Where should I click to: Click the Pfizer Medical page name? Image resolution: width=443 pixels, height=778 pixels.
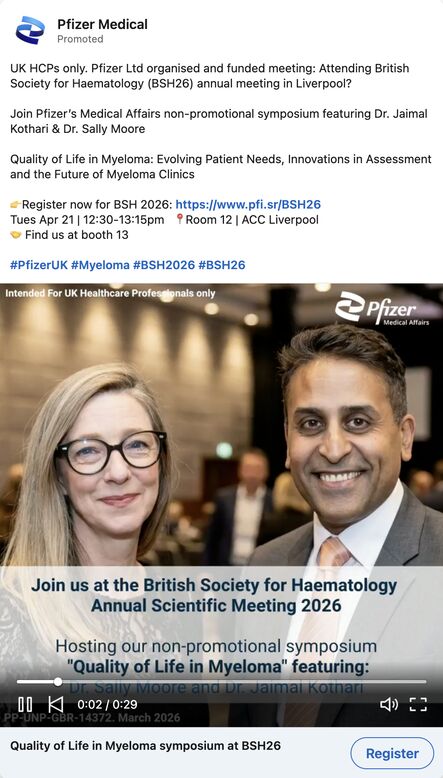coord(102,24)
